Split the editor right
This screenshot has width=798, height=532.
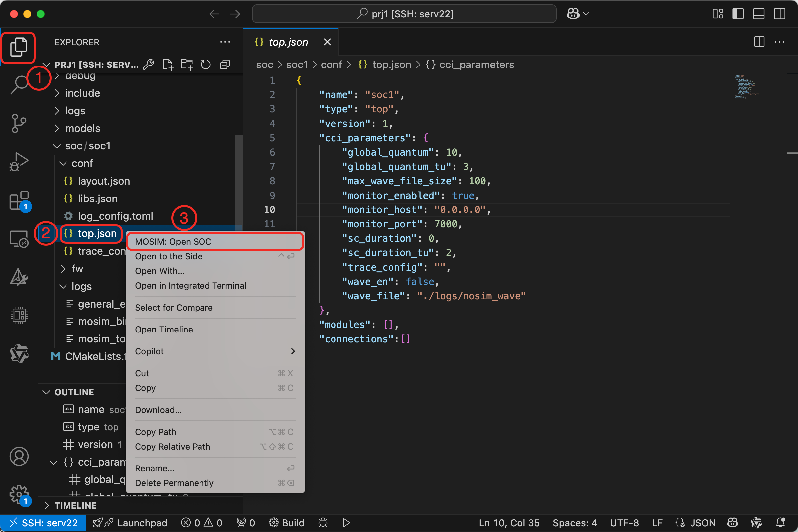[759, 42]
